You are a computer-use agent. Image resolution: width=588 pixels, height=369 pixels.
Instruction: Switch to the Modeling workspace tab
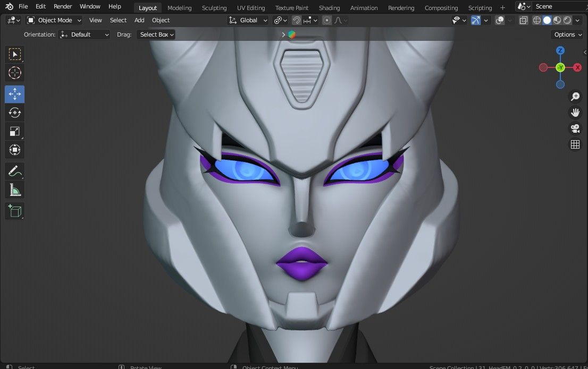[x=179, y=8]
